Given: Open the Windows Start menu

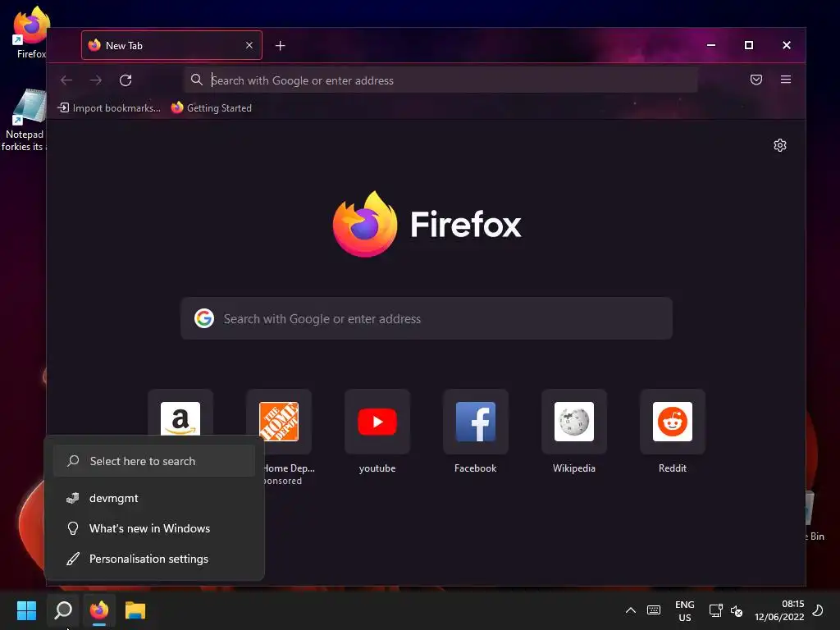Looking at the screenshot, I should [27, 610].
